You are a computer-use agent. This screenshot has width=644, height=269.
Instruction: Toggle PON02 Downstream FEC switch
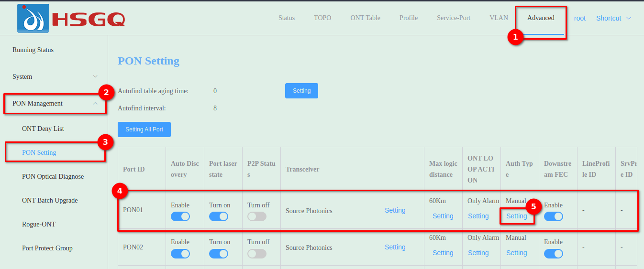553,253
